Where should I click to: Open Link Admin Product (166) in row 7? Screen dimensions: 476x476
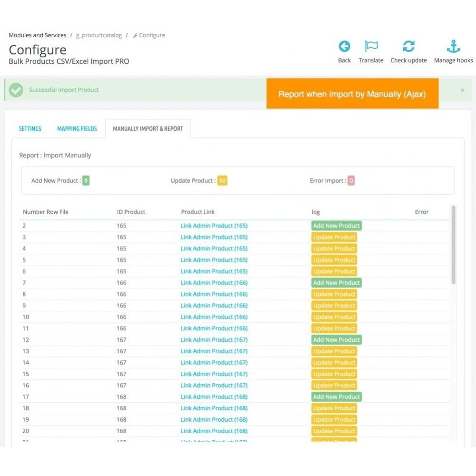214,283
